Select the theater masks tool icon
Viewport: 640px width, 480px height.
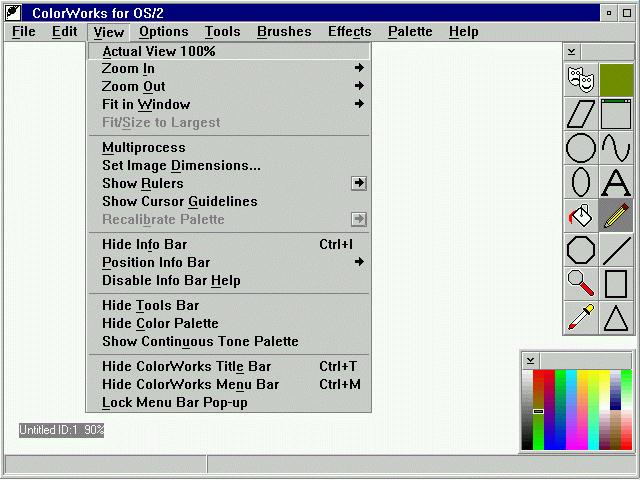(581, 80)
